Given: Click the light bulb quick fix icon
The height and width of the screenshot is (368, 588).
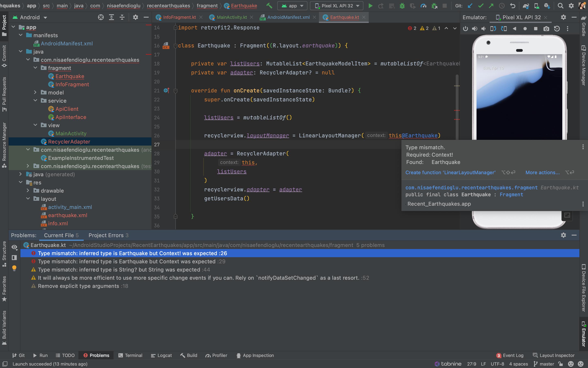Looking at the screenshot, I should click(x=14, y=268).
